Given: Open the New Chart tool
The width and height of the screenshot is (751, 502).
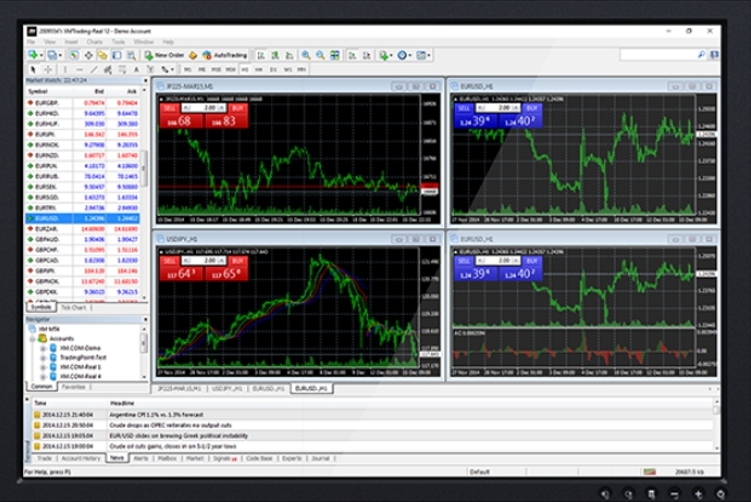Looking at the screenshot, I should tap(33, 55).
